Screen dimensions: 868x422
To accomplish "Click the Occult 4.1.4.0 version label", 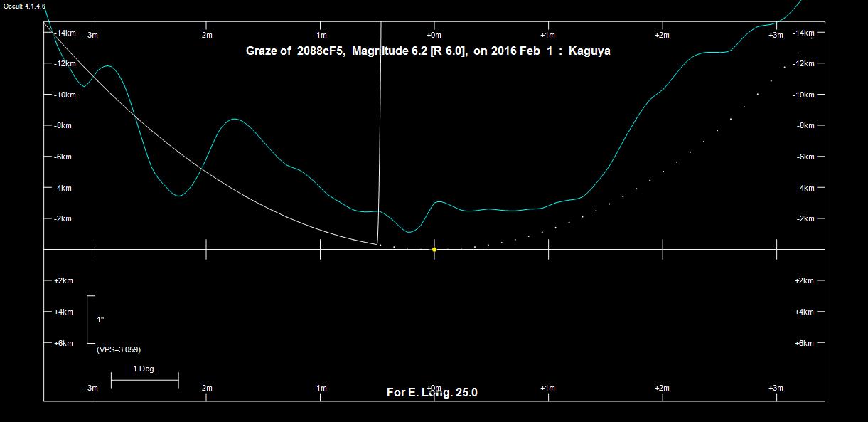I will (x=24, y=6).
